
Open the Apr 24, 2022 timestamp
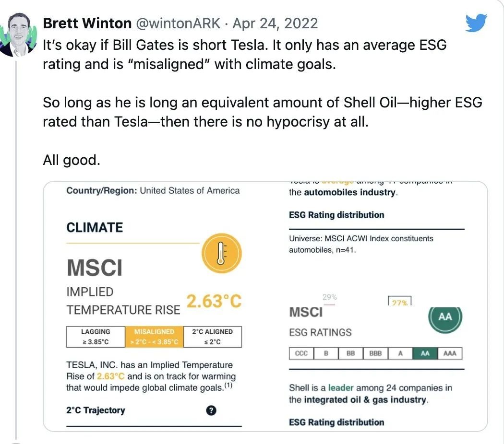(x=275, y=23)
